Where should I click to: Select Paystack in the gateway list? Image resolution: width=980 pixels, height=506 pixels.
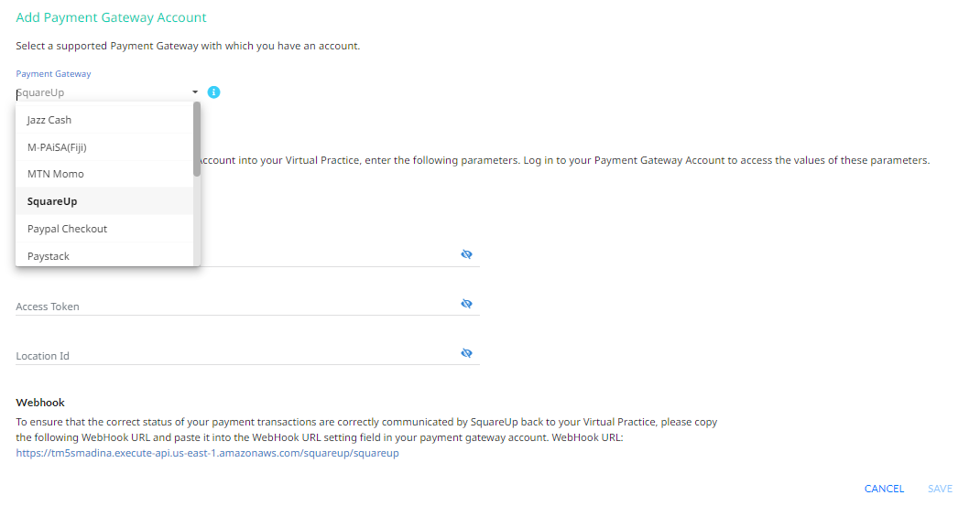click(104, 255)
